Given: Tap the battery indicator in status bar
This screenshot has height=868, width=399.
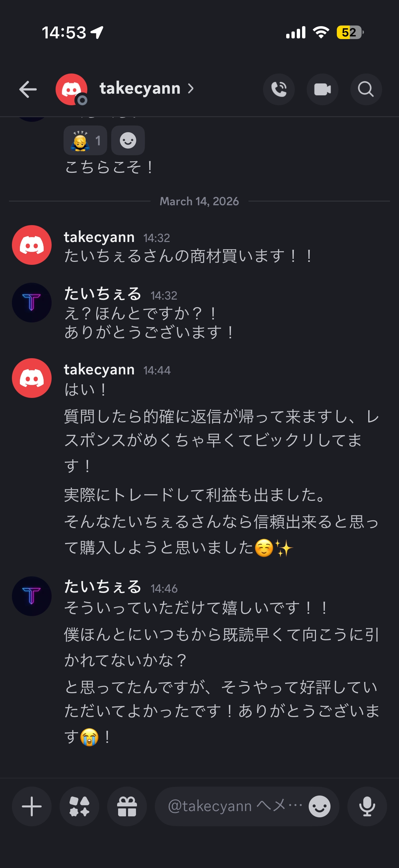Looking at the screenshot, I should pyautogui.click(x=349, y=32).
